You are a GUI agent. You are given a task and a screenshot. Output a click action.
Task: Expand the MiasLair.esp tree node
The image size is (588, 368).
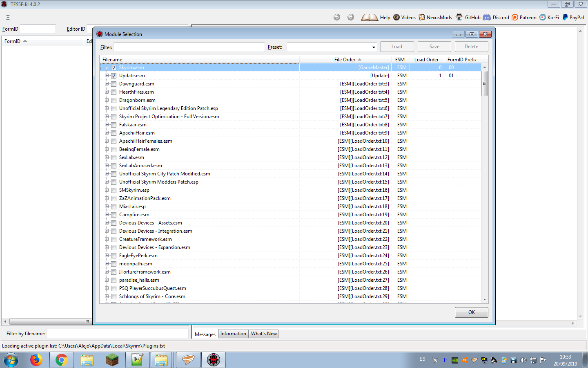click(x=107, y=206)
